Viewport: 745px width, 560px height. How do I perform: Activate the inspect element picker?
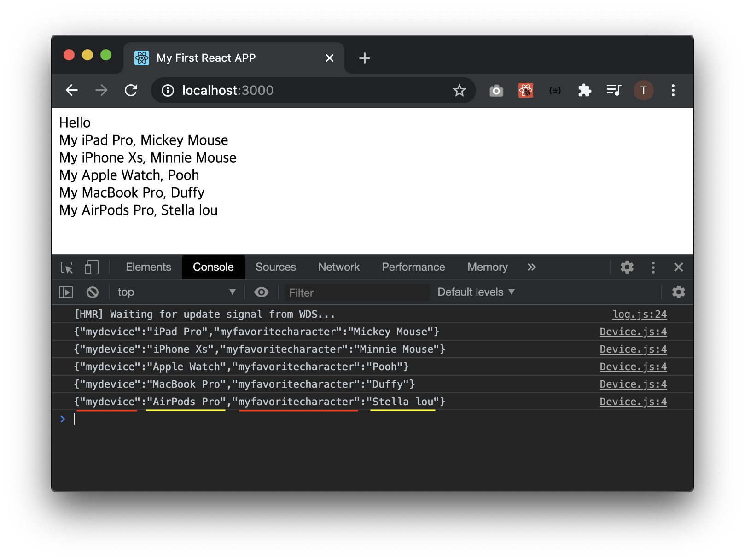tap(67, 267)
